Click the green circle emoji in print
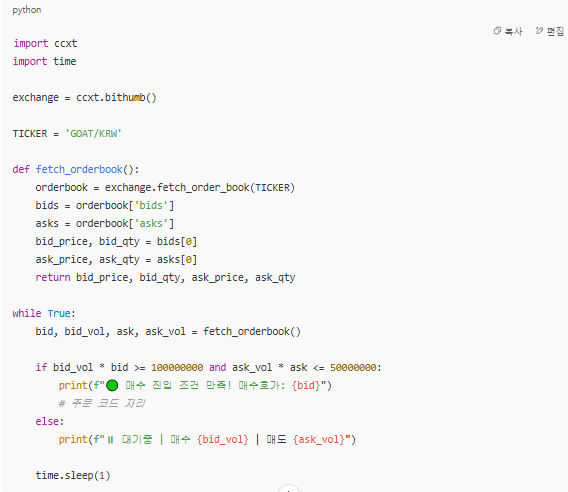 (112, 385)
